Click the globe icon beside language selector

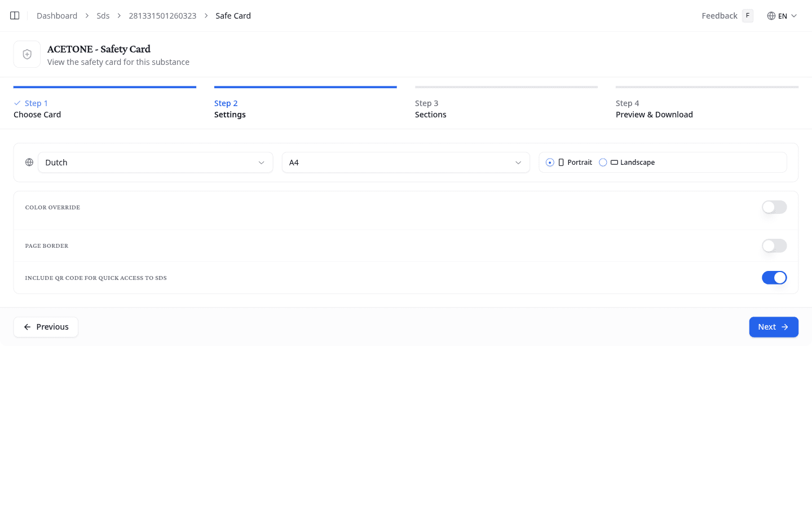(x=29, y=162)
